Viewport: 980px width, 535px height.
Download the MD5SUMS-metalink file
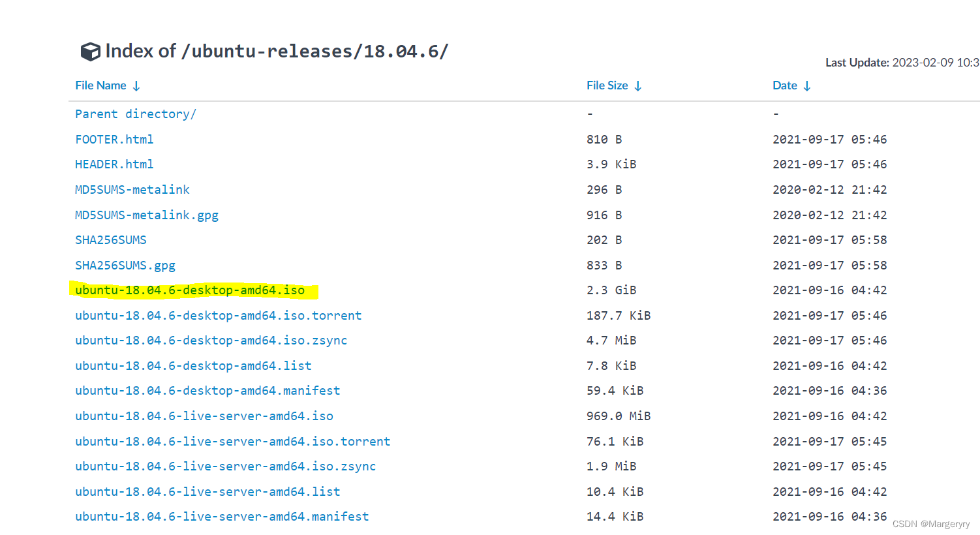[x=132, y=189]
